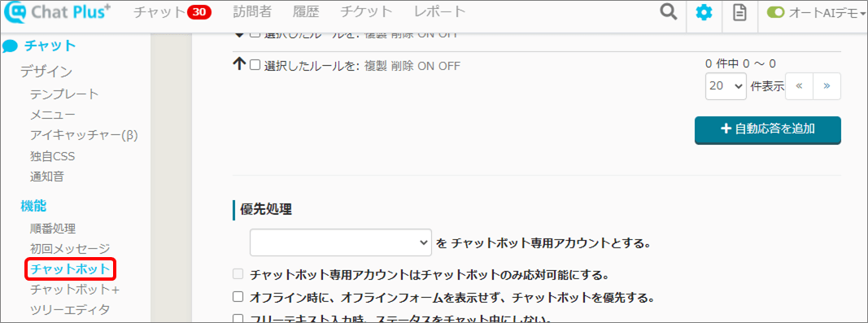Click the 0 件中 0 ～ 0 count text
The image size is (868, 323).
(x=740, y=63)
